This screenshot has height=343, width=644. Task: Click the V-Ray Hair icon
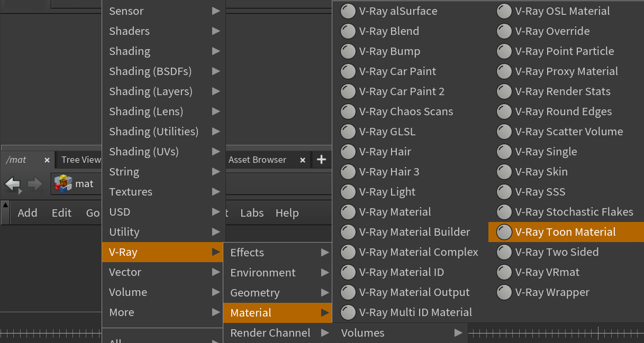(x=348, y=152)
